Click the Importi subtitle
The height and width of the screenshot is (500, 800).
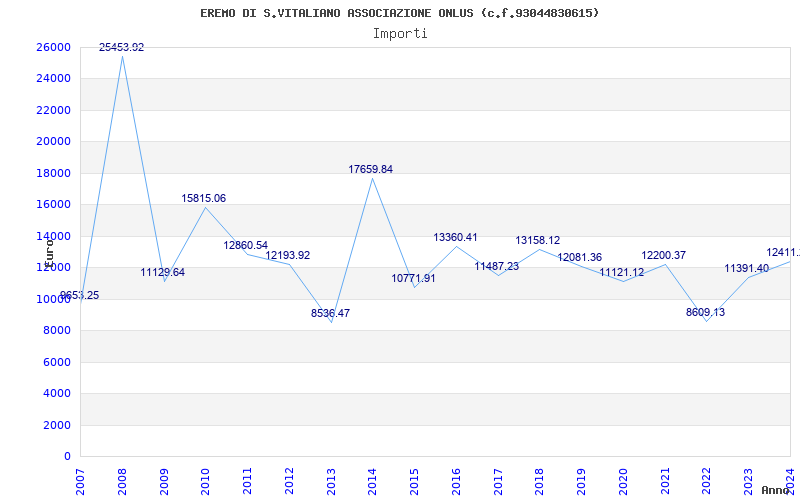click(400, 34)
